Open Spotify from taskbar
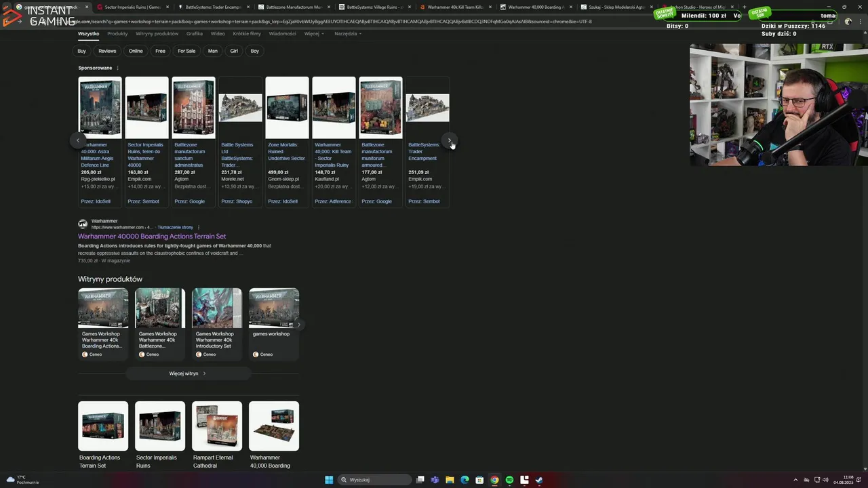This screenshot has height=488, width=868. point(509,480)
